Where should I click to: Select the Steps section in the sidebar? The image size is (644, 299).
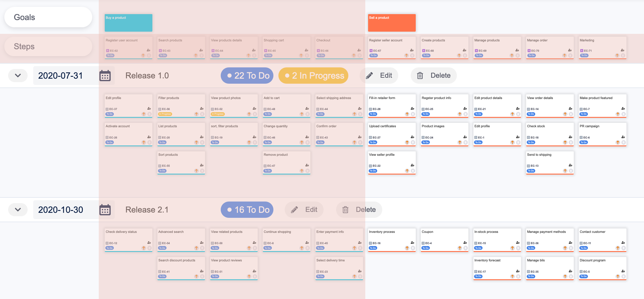(x=48, y=46)
